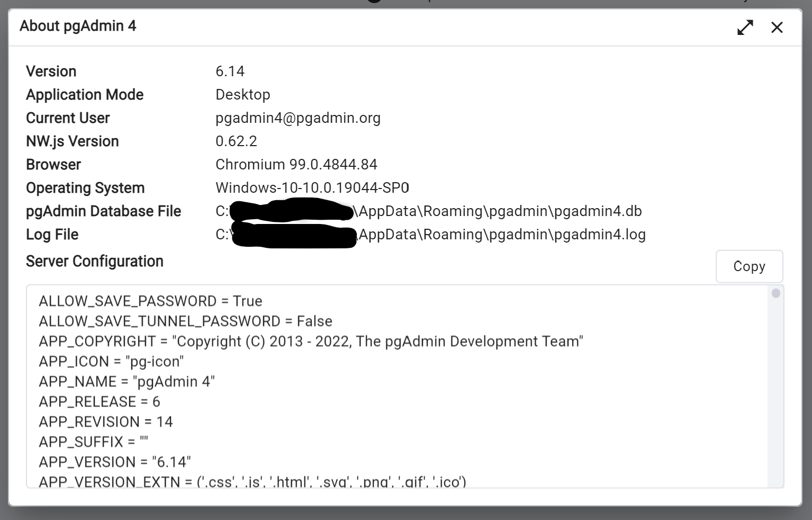Close the About pgAdmin 4 dialog
This screenshot has height=520, width=812.
tap(777, 28)
